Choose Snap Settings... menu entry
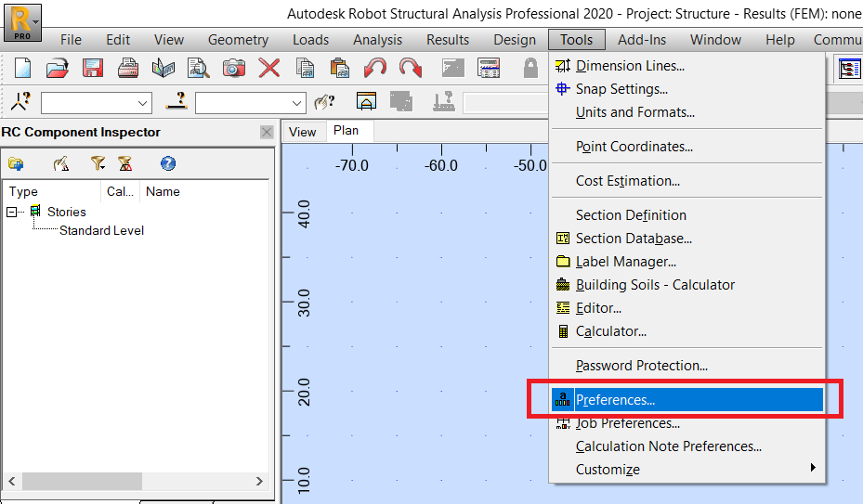Image resolution: width=863 pixels, height=504 pixels. click(687, 88)
